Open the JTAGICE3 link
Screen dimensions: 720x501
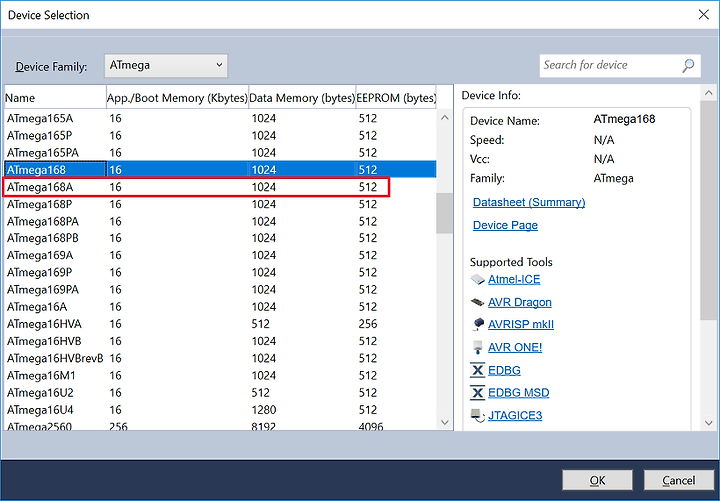pyautogui.click(x=515, y=415)
